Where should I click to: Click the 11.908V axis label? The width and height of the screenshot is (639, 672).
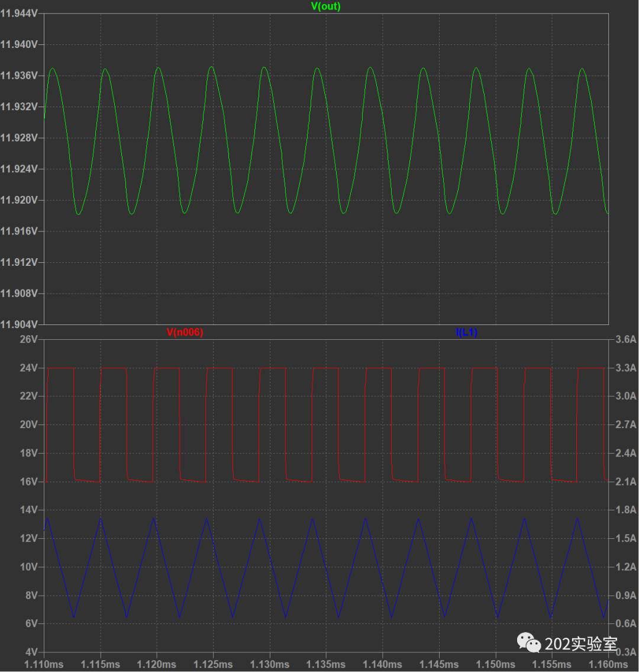coord(19,294)
